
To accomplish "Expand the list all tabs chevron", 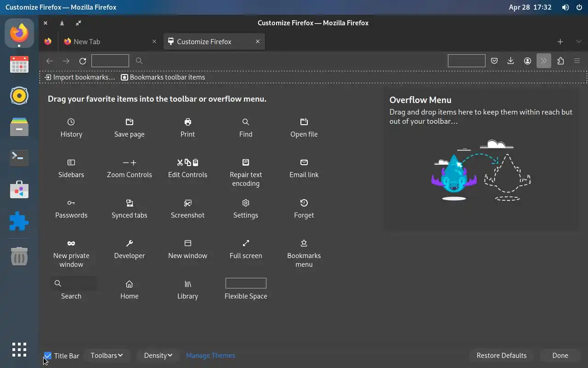I will pos(578,41).
